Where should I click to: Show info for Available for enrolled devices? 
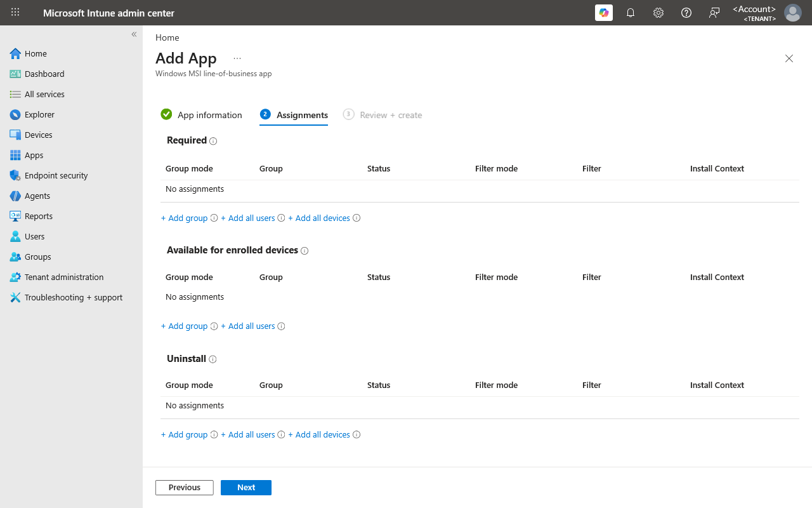pyautogui.click(x=304, y=251)
